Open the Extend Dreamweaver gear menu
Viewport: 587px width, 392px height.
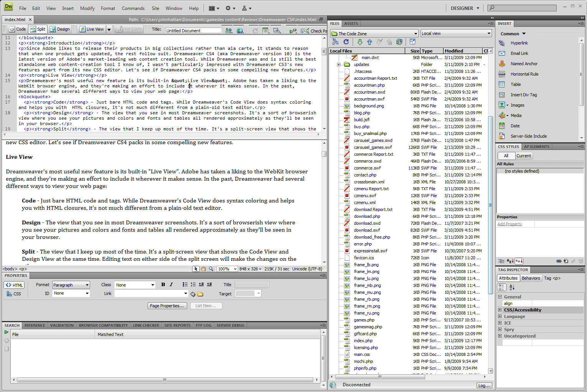pyautogui.click(x=230, y=8)
